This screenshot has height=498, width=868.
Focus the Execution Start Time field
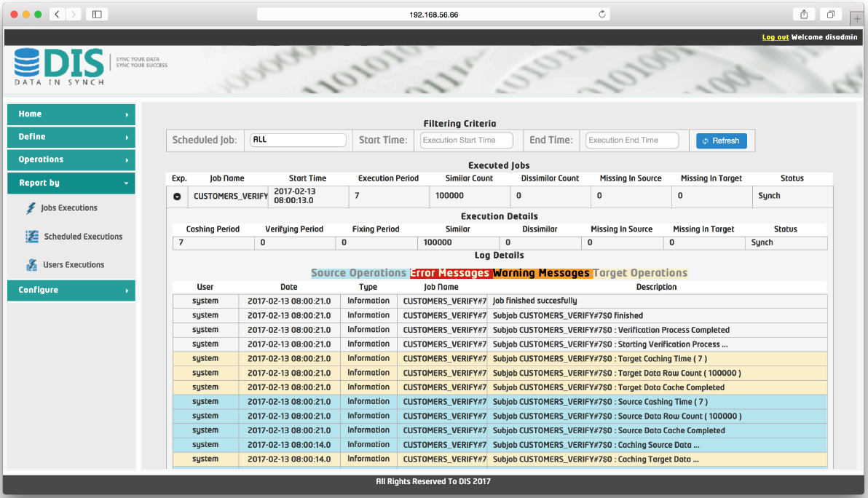(x=466, y=141)
